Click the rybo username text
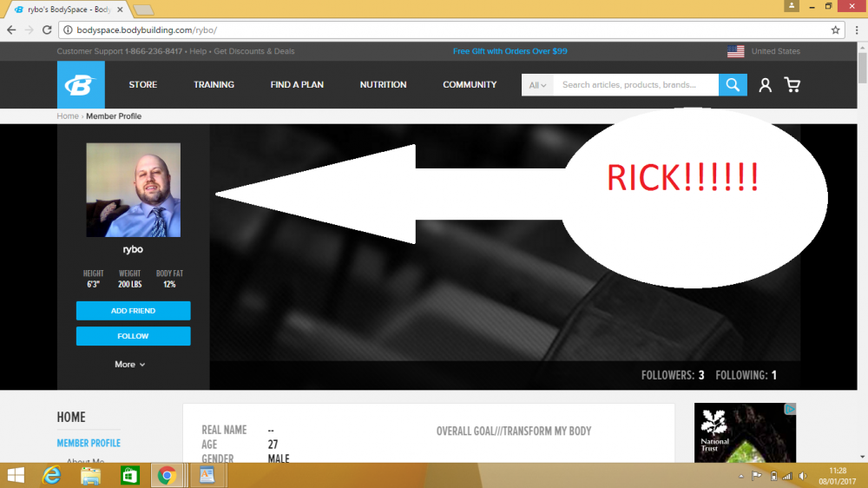Screen dimensions: 868x488 (x=133, y=249)
